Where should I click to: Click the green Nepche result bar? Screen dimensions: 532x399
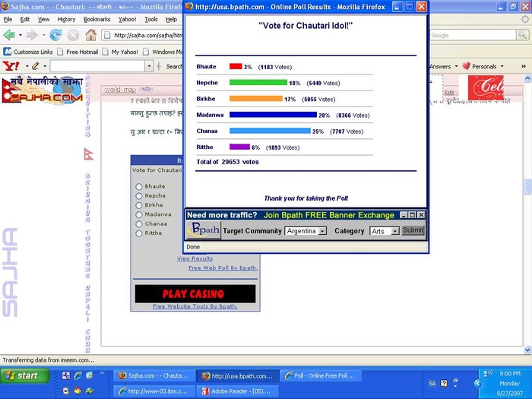tap(258, 82)
